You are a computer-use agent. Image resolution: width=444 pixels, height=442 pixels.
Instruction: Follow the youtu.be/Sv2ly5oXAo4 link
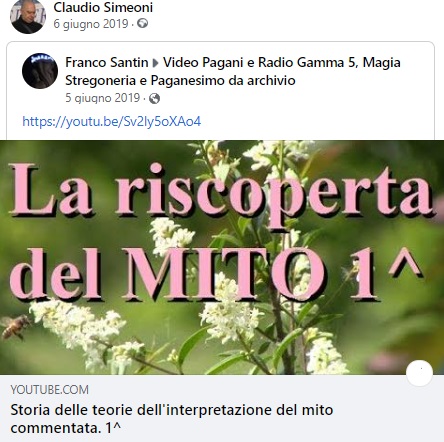click(x=112, y=121)
